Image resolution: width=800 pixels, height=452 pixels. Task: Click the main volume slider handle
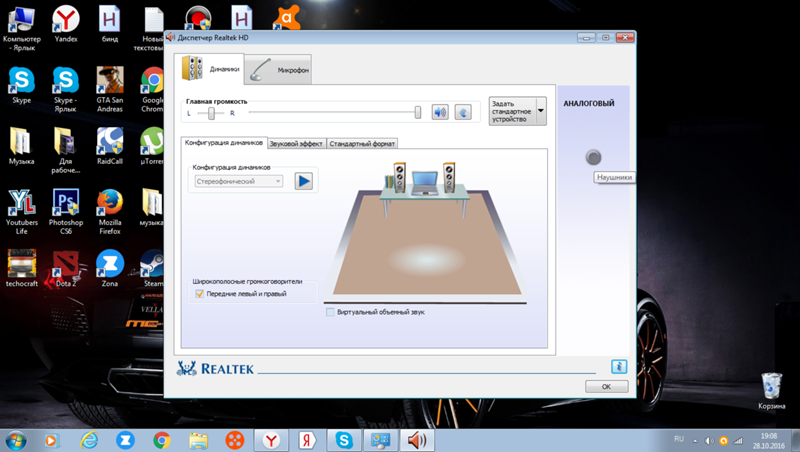(418, 112)
